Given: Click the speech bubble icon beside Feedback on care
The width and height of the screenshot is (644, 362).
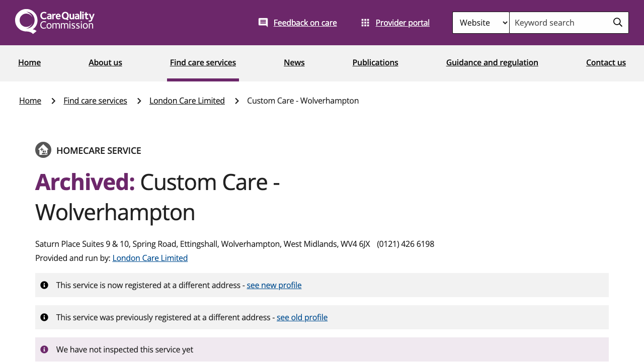Looking at the screenshot, I should pos(263,21).
